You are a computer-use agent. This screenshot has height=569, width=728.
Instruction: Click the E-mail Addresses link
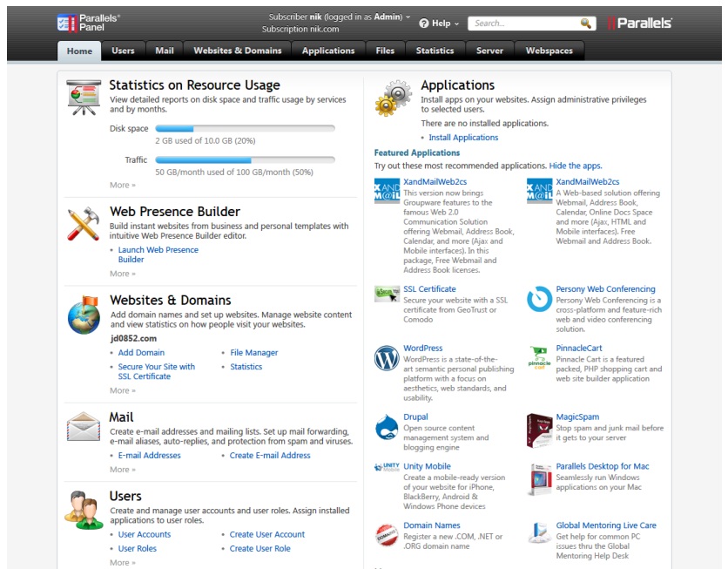149,455
